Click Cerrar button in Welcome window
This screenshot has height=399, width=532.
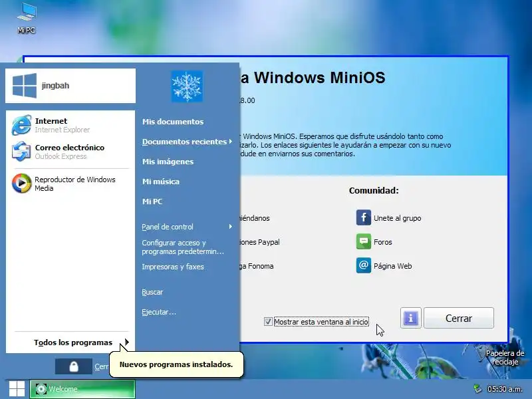point(459,318)
